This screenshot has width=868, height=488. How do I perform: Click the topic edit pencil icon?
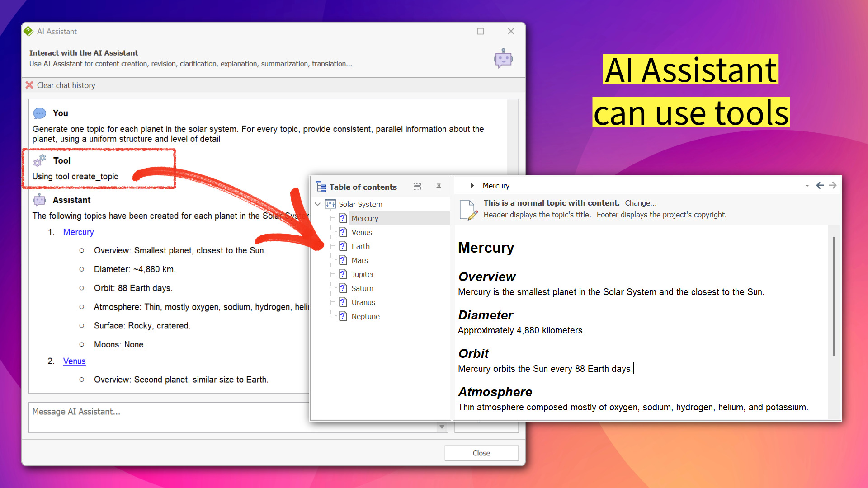pyautogui.click(x=467, y=209)
